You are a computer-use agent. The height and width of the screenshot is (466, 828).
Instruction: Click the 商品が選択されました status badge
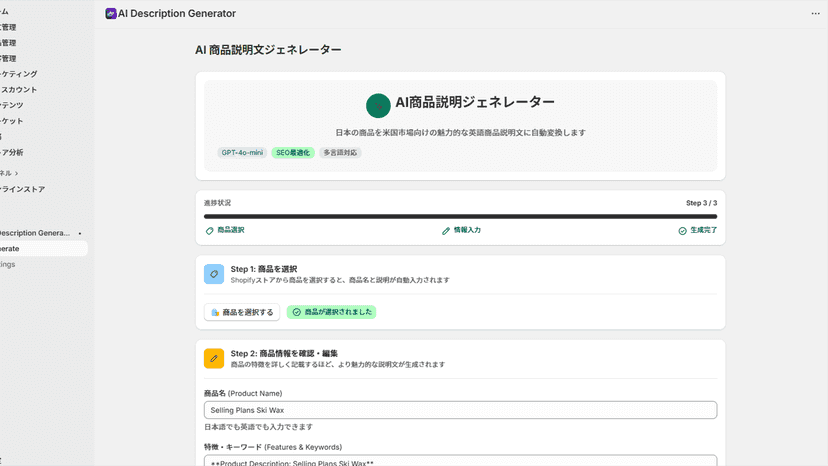click(x=331, y=312)
